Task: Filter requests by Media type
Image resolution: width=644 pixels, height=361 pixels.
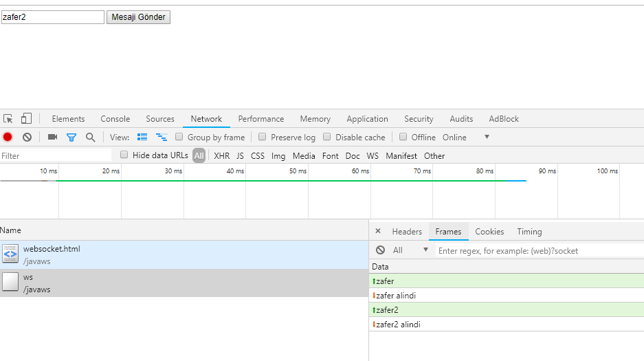Action: pyautogui.click(x=304, y=155)
